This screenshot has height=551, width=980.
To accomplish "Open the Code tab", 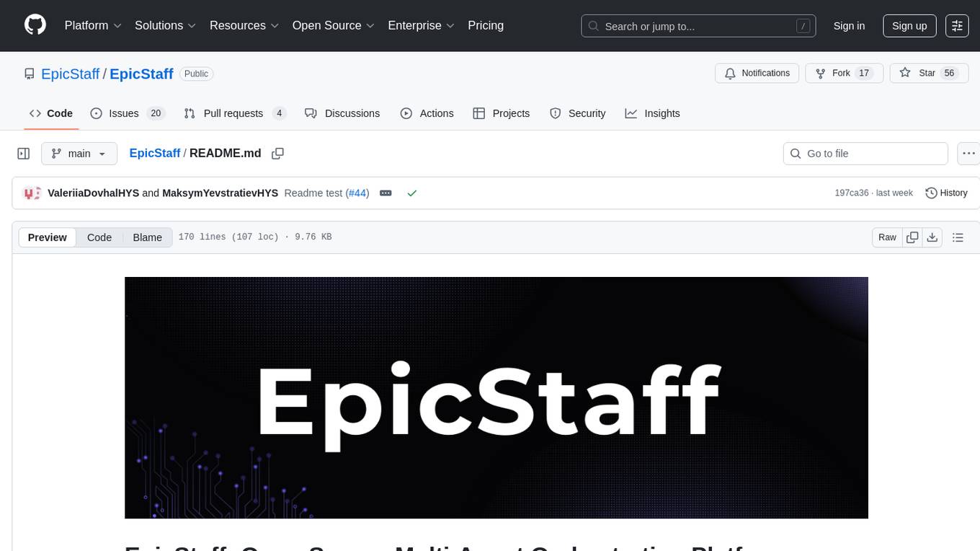I will pos(51,113).
